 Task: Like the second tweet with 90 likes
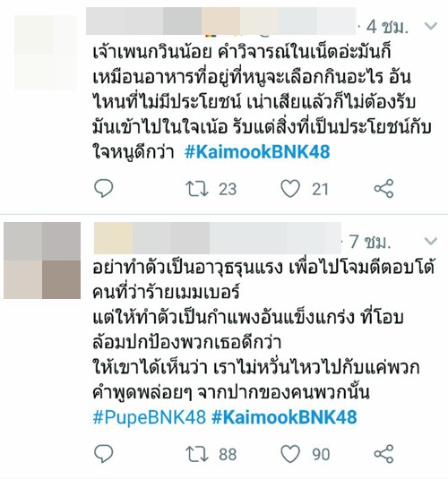click(x=290, y=454)
